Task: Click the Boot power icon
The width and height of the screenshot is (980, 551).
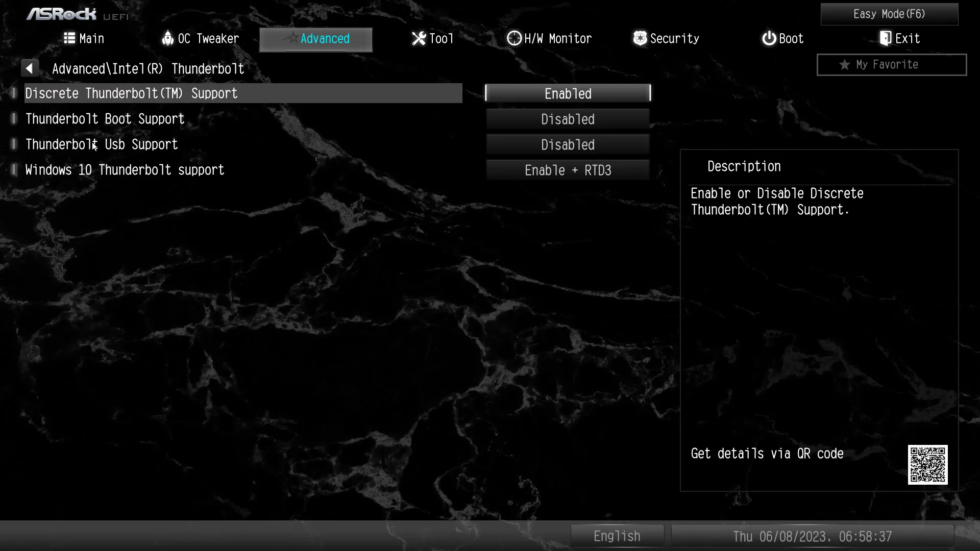Action: 769,38
